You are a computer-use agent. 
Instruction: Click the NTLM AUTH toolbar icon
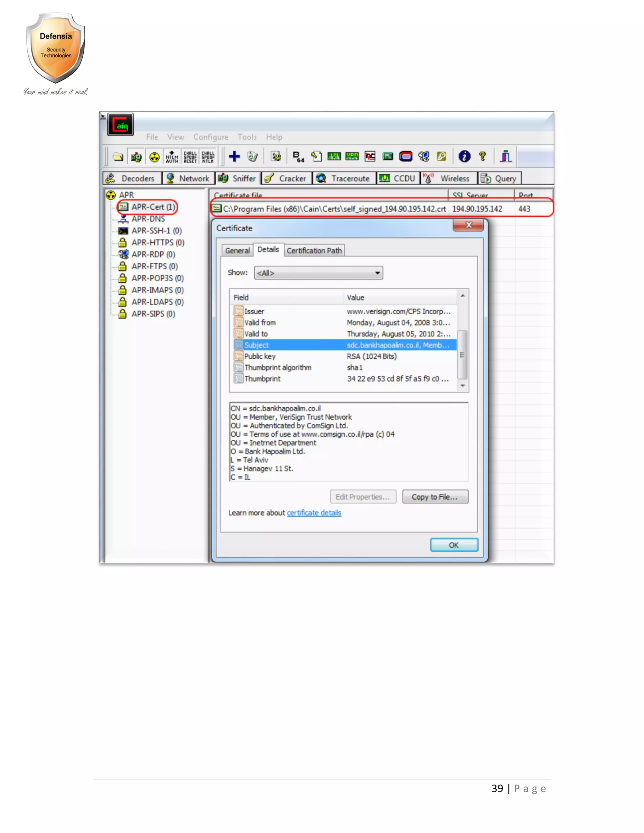(172, 156)
